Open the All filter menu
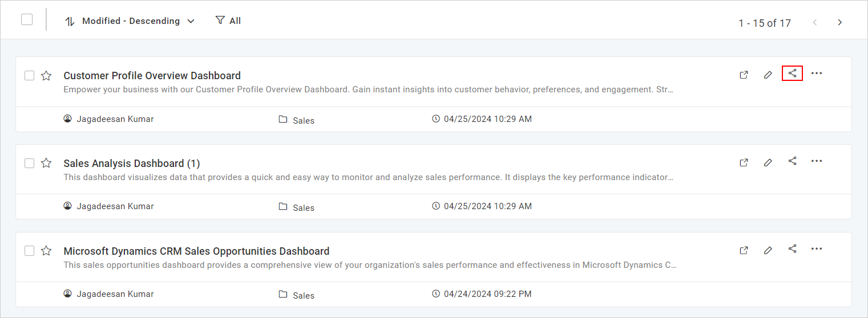This screenshot has height=318, width=868. click(x=228, y=21)
